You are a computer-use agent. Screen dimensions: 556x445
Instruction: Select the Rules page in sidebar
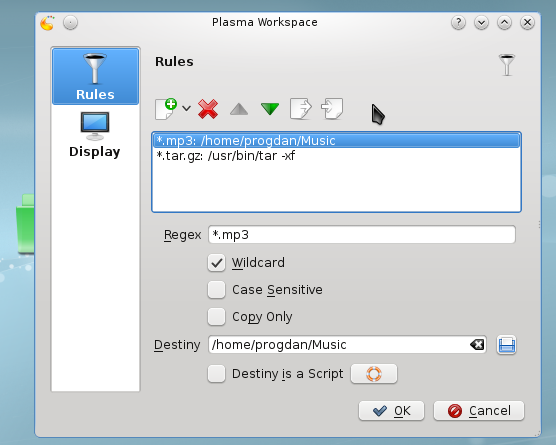(x=95, y=76)
